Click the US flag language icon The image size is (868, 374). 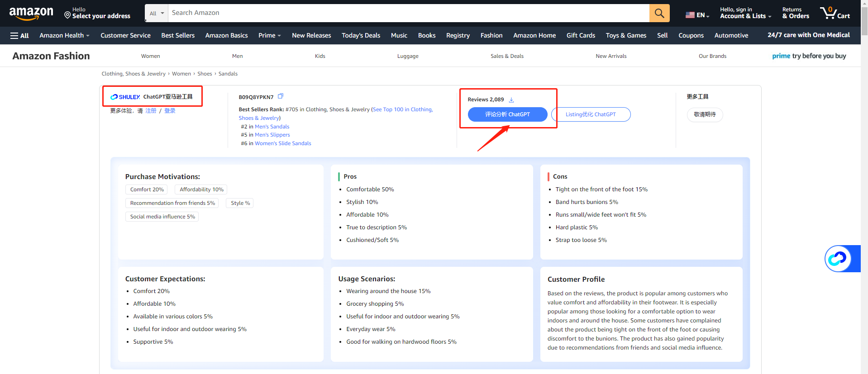pos(690,15)
